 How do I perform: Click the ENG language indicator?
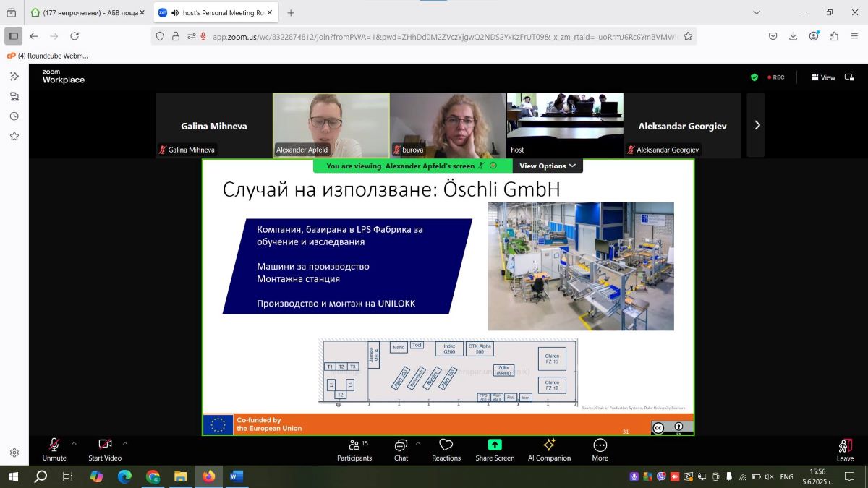coord(786,476)
